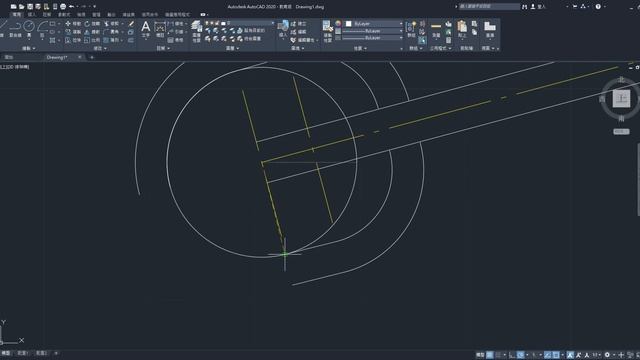Click Undo arrow in quick access toolbar
The width and height of the screenshot is (640, 360).
71,7
